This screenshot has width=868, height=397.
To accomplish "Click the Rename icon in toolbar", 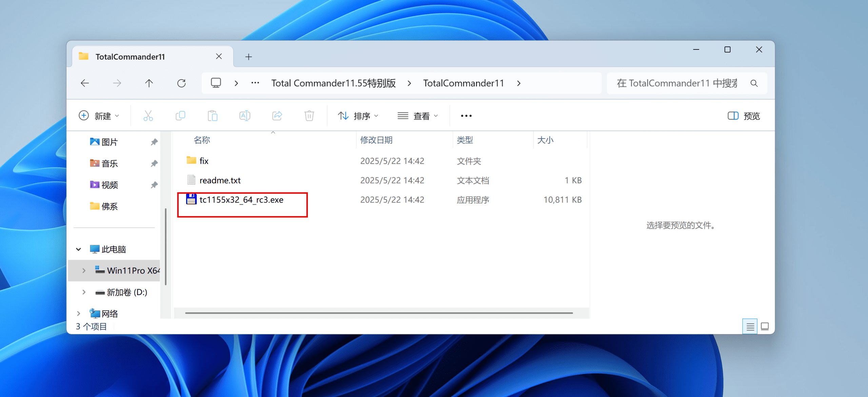I will 245,116.
